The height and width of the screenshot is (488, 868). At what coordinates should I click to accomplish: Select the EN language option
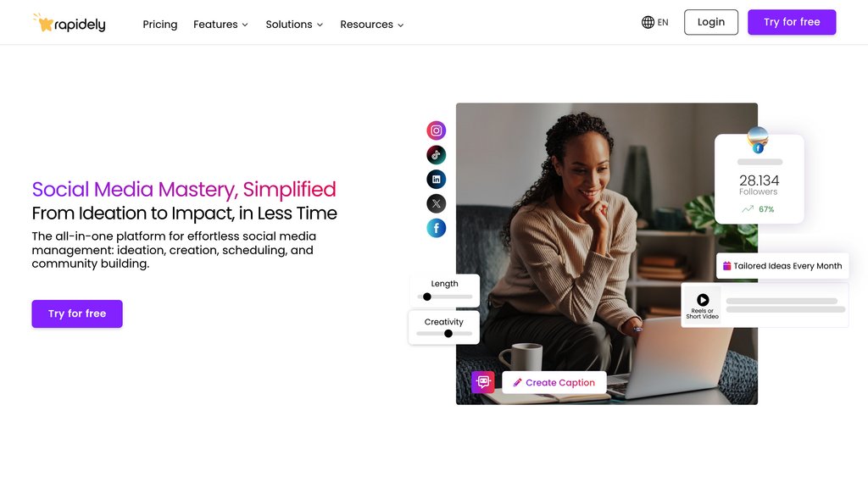663,23
